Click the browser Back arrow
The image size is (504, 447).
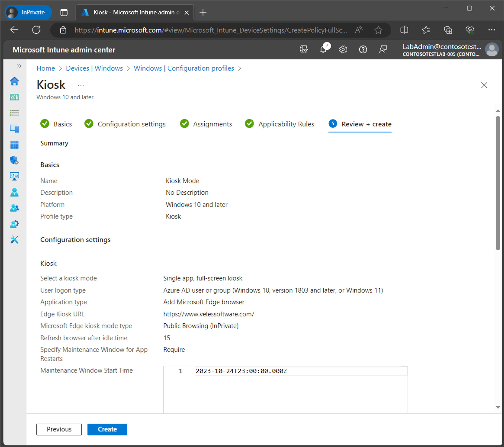pos(14,30)
